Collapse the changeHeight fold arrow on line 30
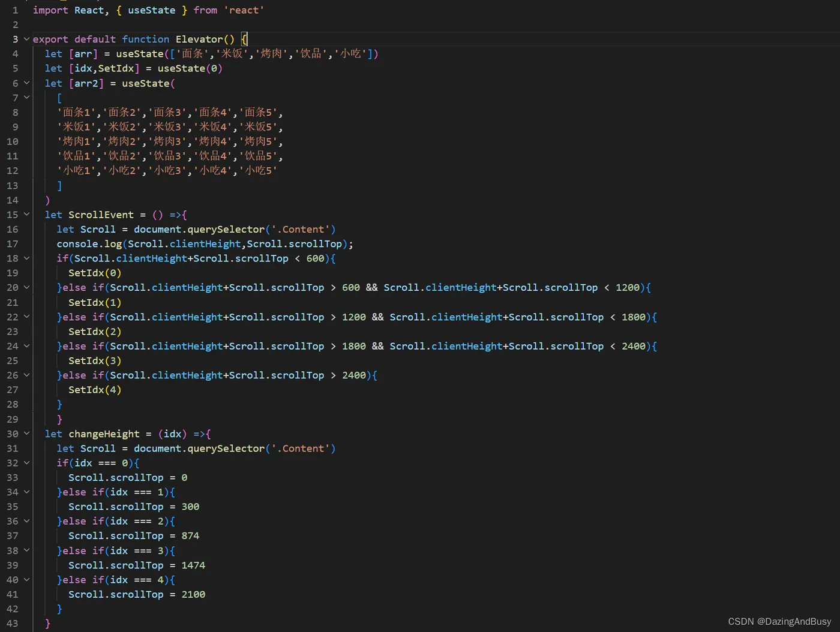 point(26,434)
